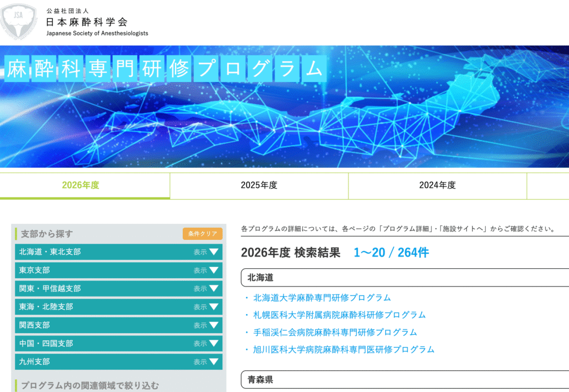Expand the 北海道・東北支部 section
Viewport: 569px width, 392px height.
tap(118, 252)
